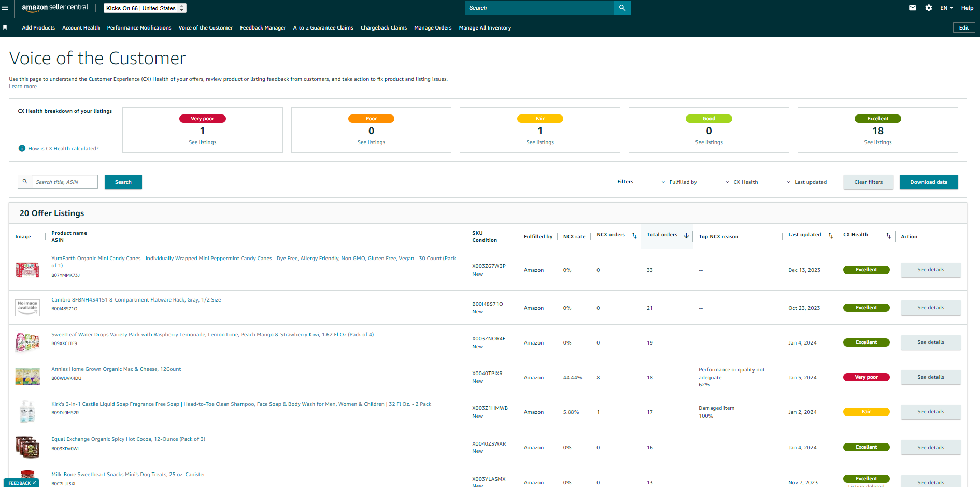Expand the CX Health filter
Screen dimensions: 980x487
coord(742,182)
